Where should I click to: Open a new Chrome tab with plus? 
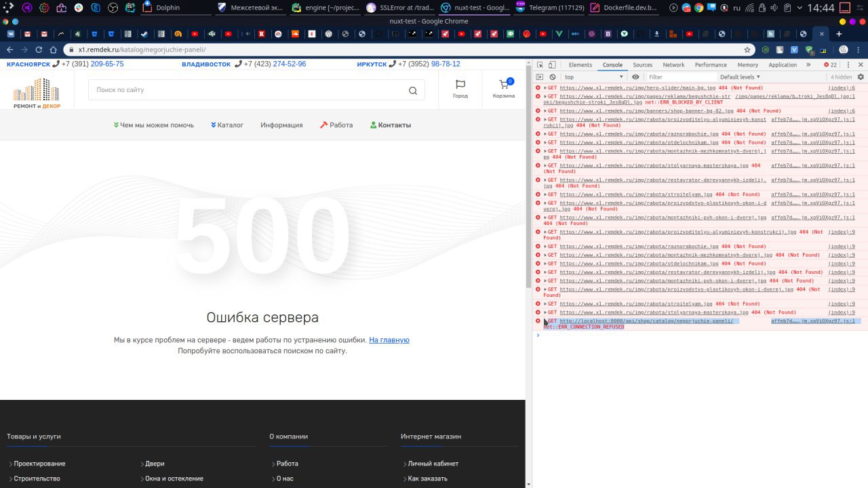pyautogui.click(x=839, y=34)
